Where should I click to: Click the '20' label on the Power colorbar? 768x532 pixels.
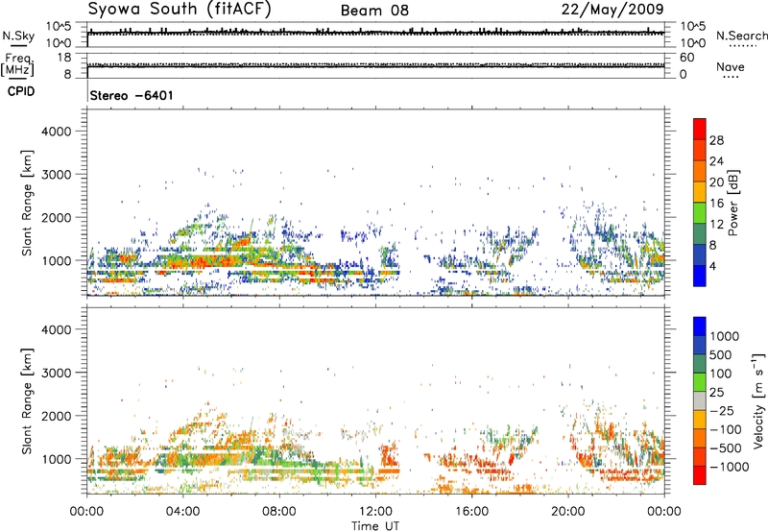coord(716,182)
